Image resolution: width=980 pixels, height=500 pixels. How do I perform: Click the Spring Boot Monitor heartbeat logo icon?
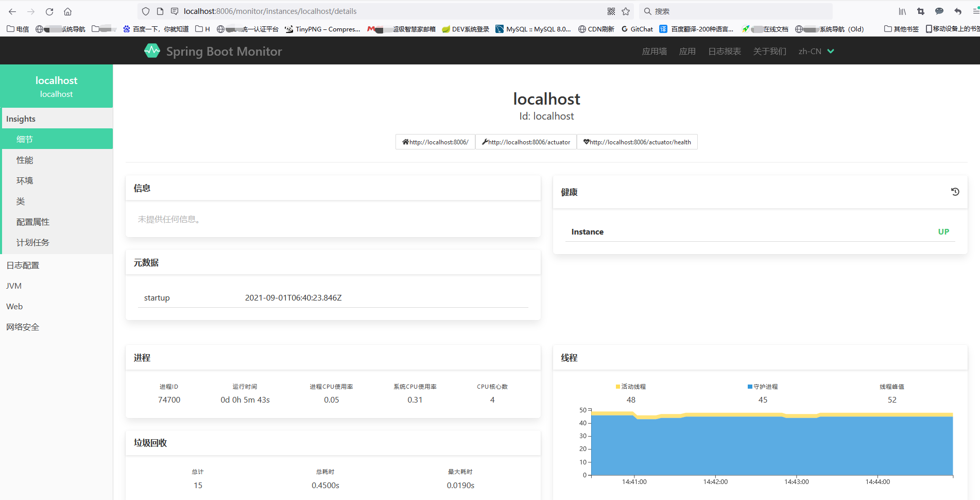[x=152, y=51]
